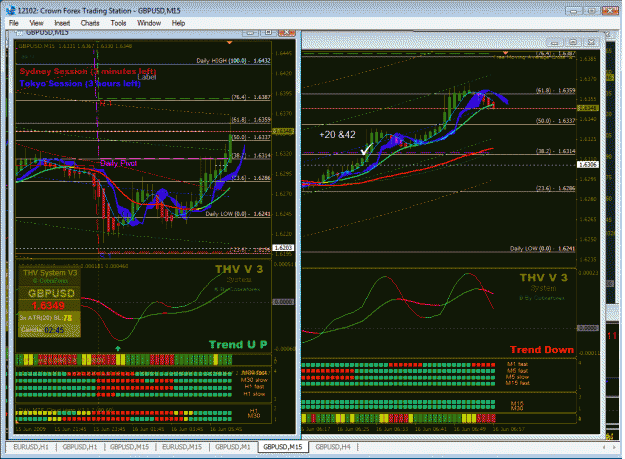Click the Trend U P indicator text
The width and height of the screenshot is (625, 459).
tap(238, 345)
